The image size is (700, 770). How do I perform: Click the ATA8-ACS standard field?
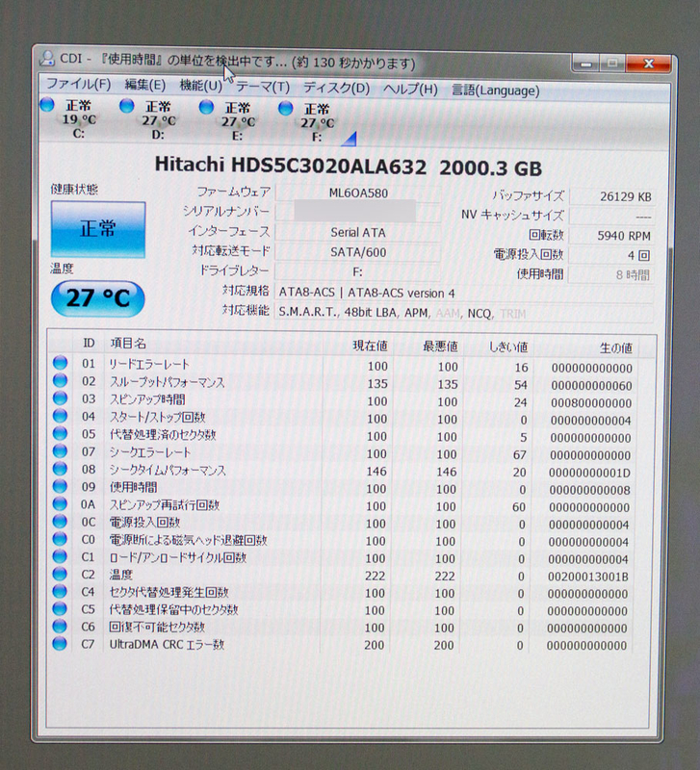pos(464,294)
